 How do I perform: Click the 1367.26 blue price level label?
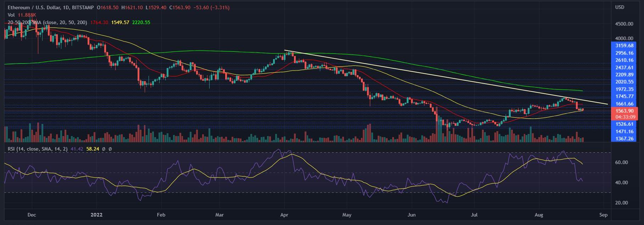point(624,139)
